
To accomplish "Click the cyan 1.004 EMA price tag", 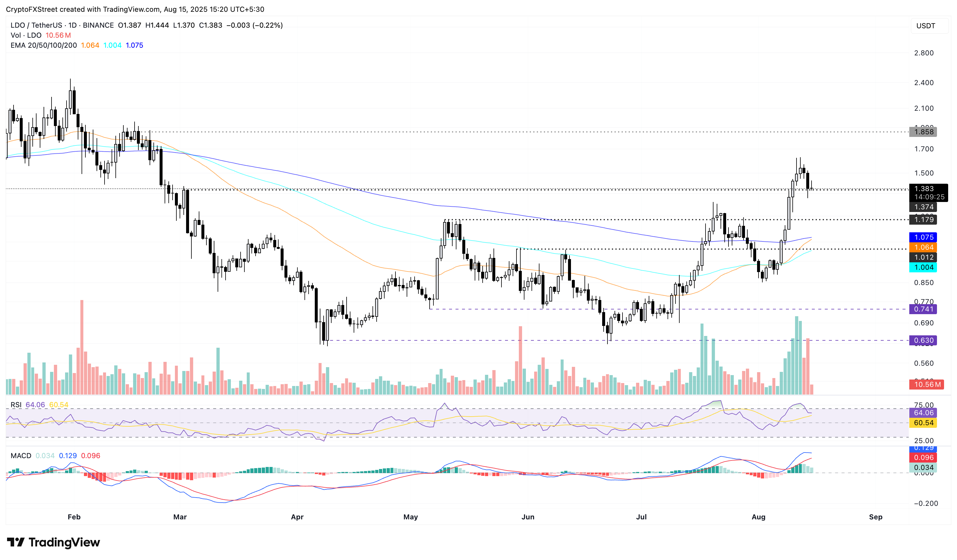I will 923,267.
